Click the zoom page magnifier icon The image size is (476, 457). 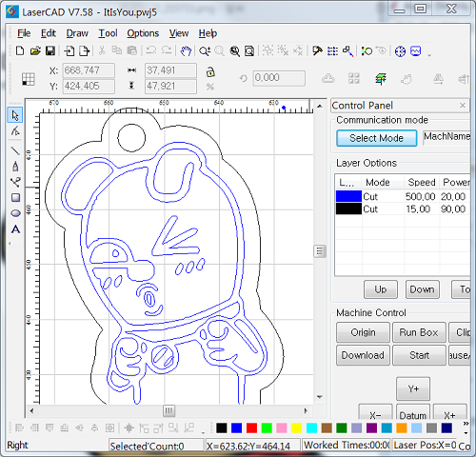point(249,50)
